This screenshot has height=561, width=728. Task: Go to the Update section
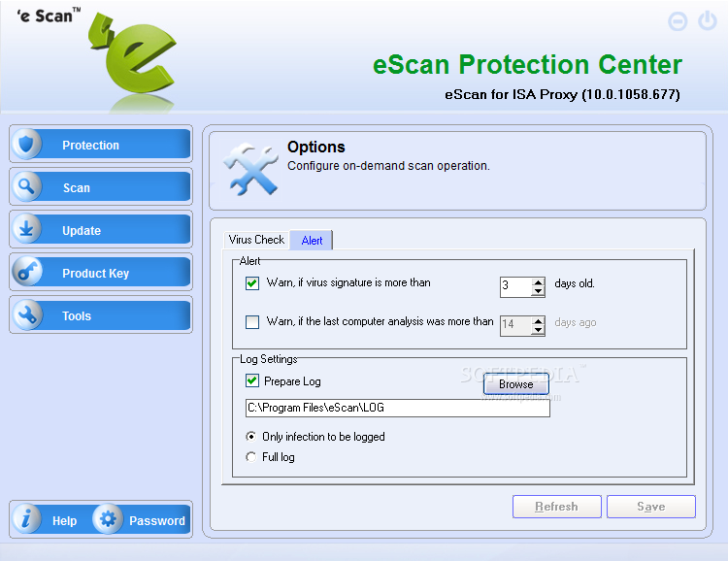pyautogui.click(x=101, y=230)
